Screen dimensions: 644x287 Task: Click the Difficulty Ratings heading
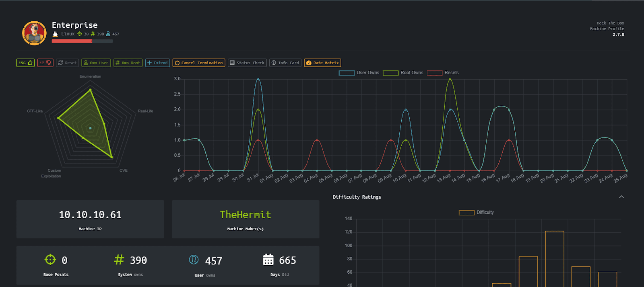pos(357,197)
